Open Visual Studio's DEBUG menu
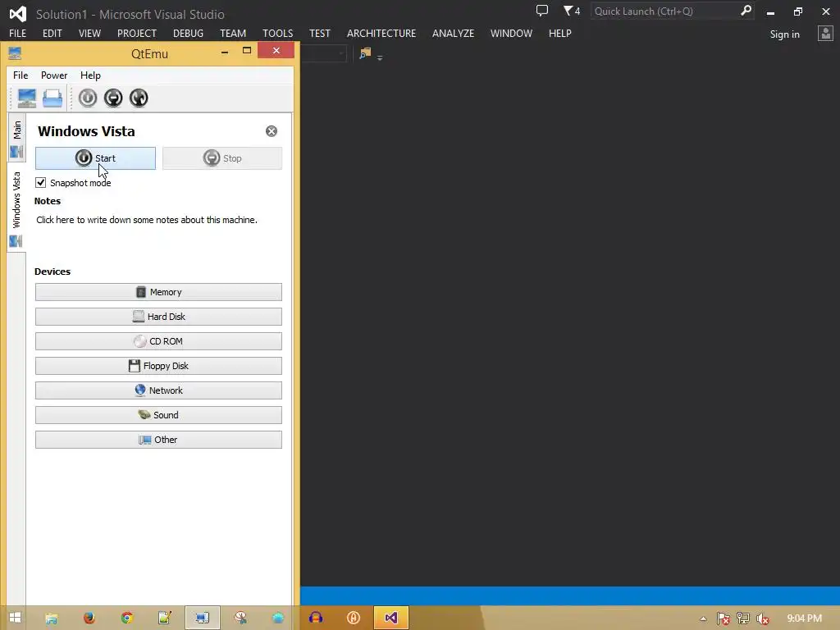The height and width of the screenshot is (630, 840). tap(188, 33)
